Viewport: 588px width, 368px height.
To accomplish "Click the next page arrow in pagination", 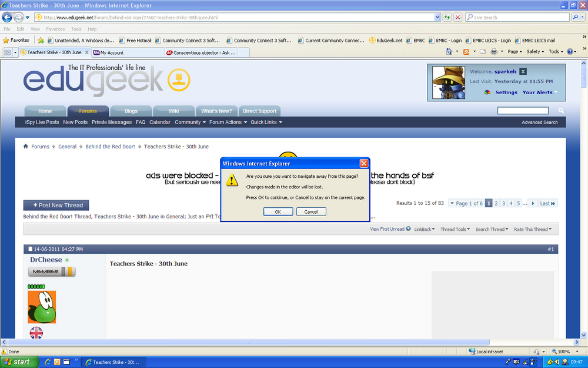I will tap(533, 204).
